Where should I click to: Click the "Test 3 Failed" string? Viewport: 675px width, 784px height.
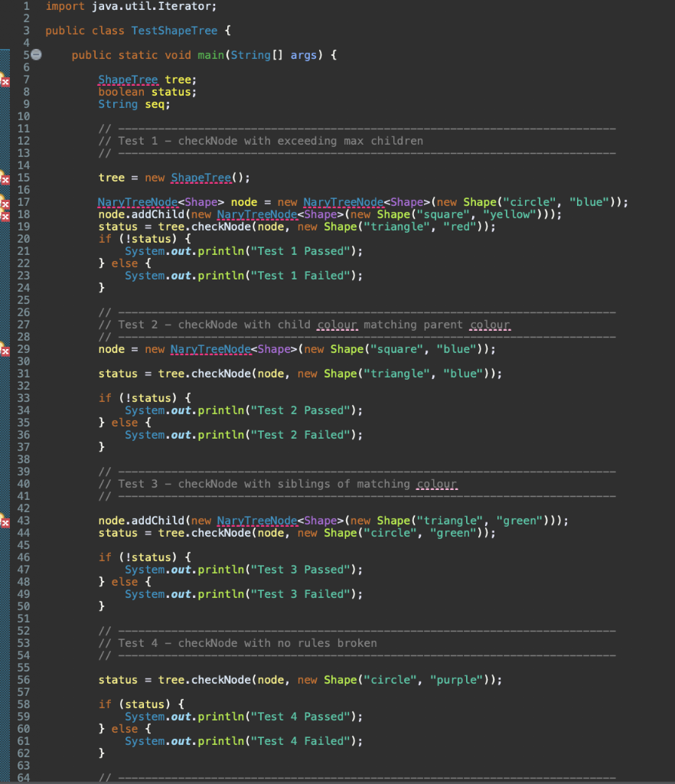click(300, 594)
